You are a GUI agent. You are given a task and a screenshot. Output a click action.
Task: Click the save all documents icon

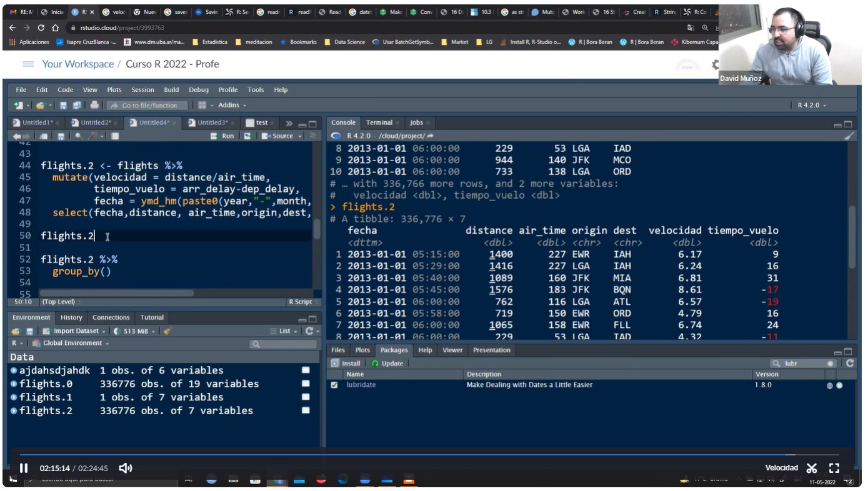point(77,106)
